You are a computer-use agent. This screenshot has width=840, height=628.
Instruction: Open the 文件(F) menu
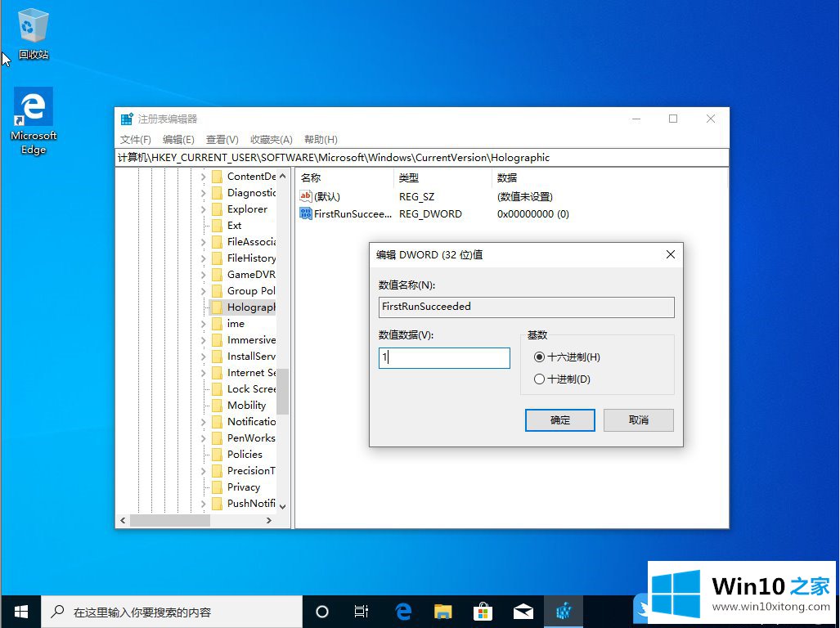(136, 140)
